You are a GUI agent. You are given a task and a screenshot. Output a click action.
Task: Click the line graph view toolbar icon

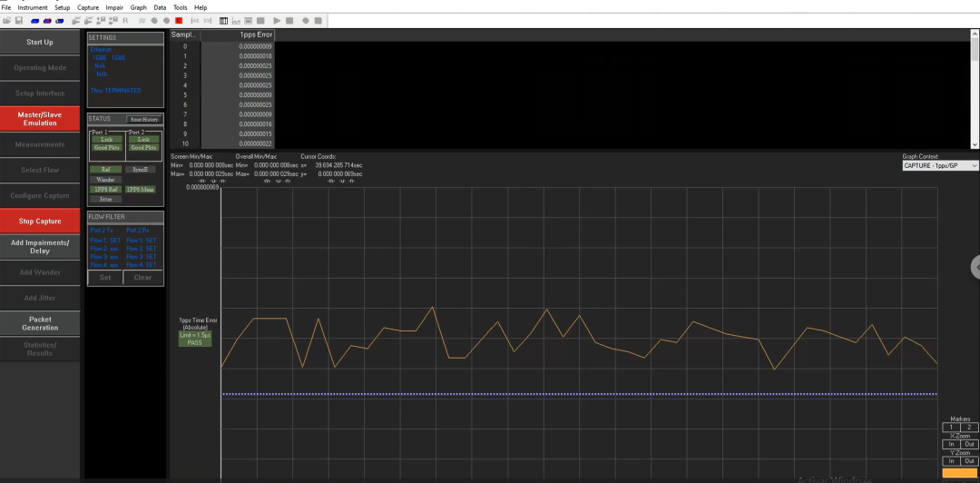coord(236,20)
